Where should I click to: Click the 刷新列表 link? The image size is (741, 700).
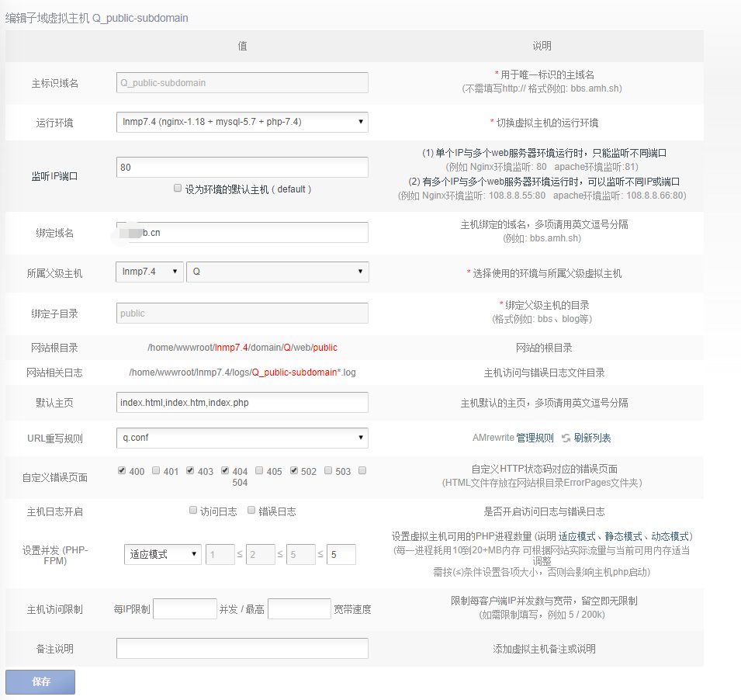coord(592,438)
